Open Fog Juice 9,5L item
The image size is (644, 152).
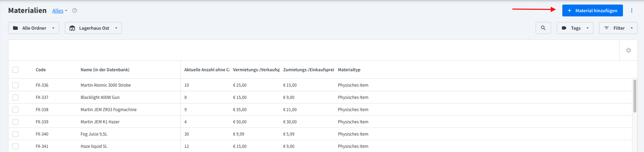(x=94, y=134)
